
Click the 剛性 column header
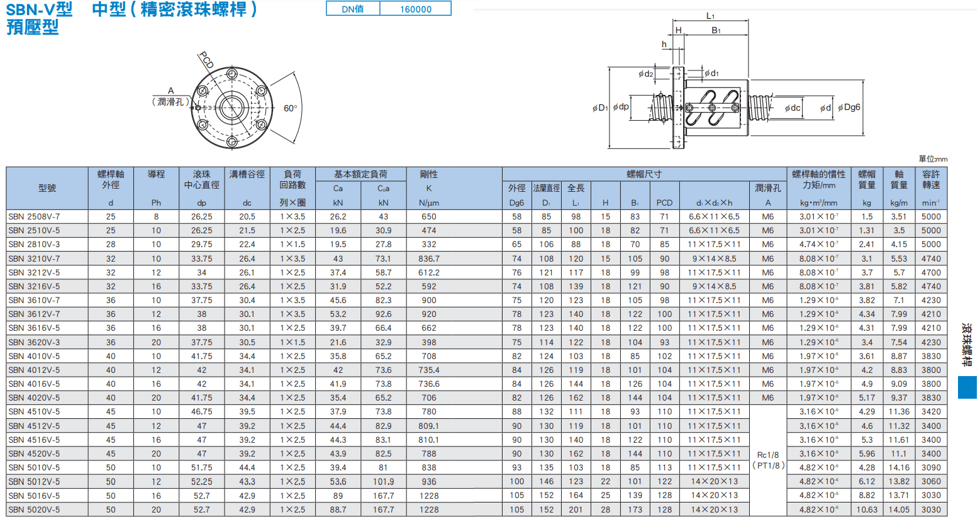point(429,188)
